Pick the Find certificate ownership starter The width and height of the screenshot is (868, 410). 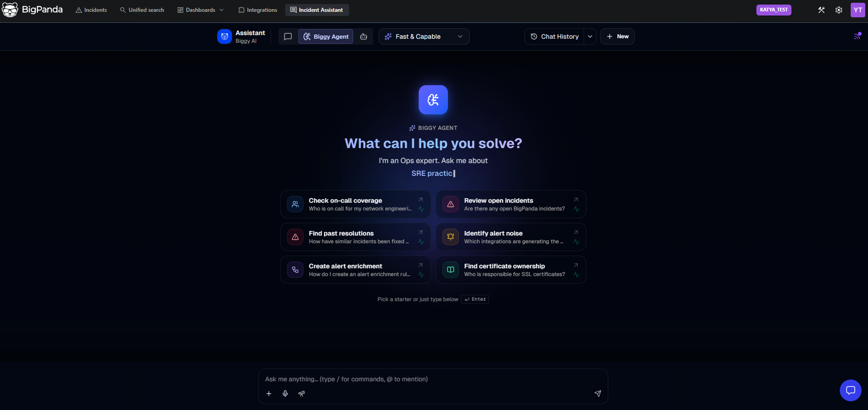point(511,270)
